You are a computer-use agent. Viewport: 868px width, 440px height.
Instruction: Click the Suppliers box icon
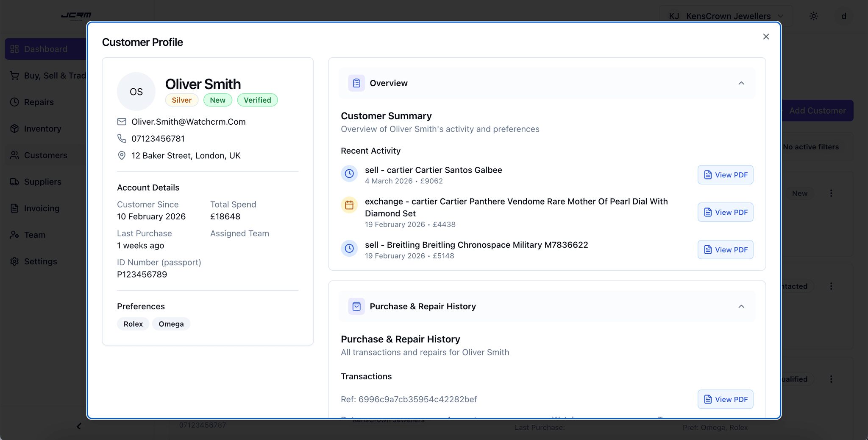coord(14,182)
